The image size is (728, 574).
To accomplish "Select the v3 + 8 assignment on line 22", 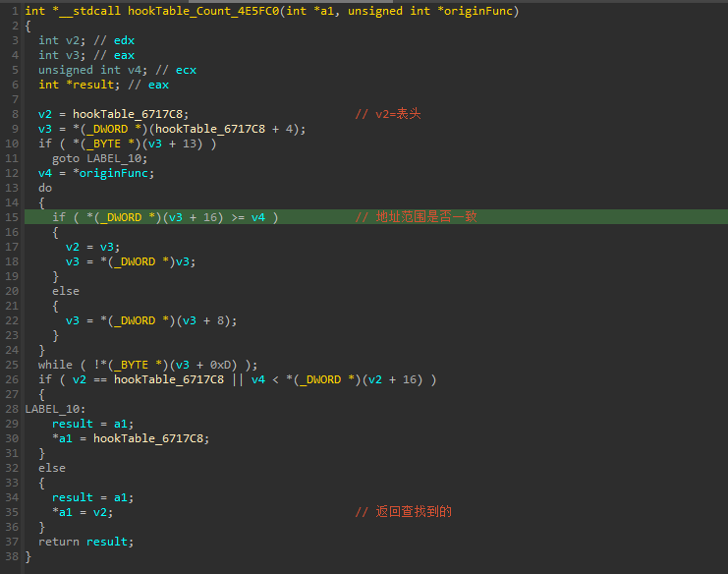I will tap(151, 320).
